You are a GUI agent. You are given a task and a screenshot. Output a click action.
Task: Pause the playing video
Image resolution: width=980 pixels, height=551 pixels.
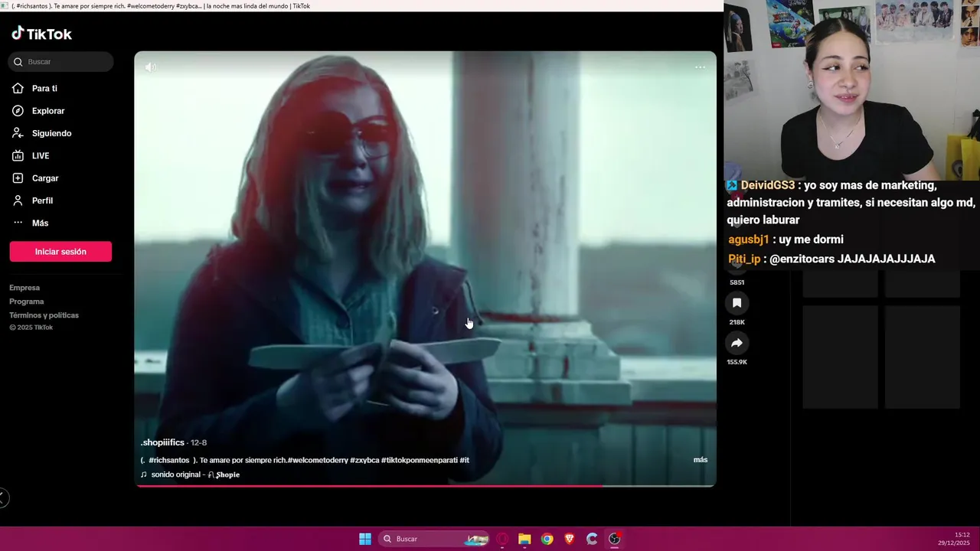coord(425,268)
